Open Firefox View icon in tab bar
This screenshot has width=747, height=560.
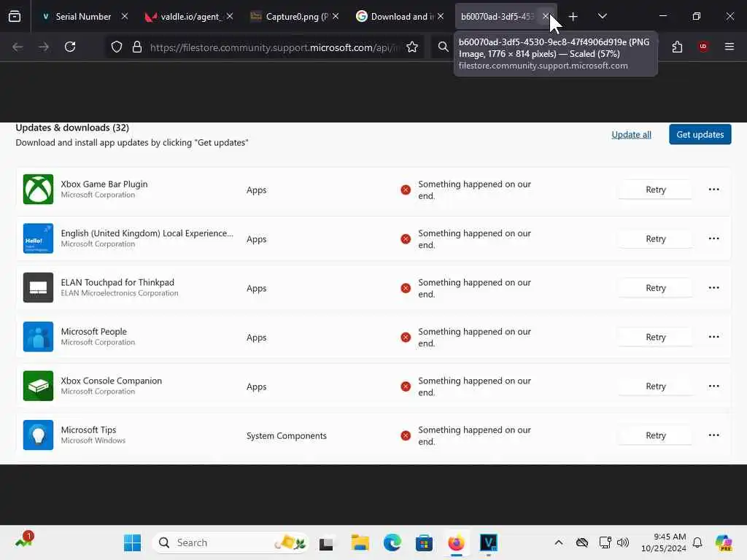tap(15, 17)
